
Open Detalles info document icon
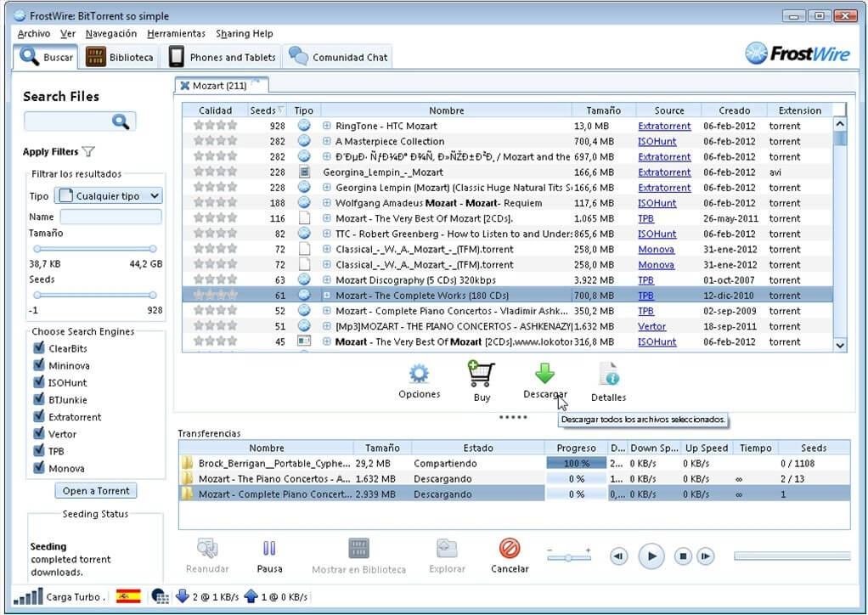pyautogui.click(x=608, y=375)
